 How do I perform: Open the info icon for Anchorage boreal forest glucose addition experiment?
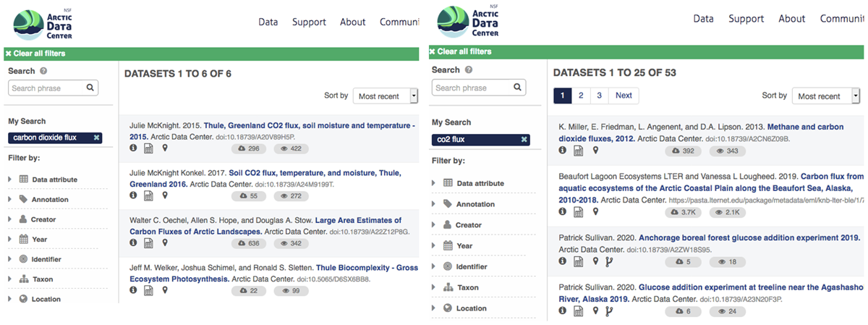click(x=563, y=261)
